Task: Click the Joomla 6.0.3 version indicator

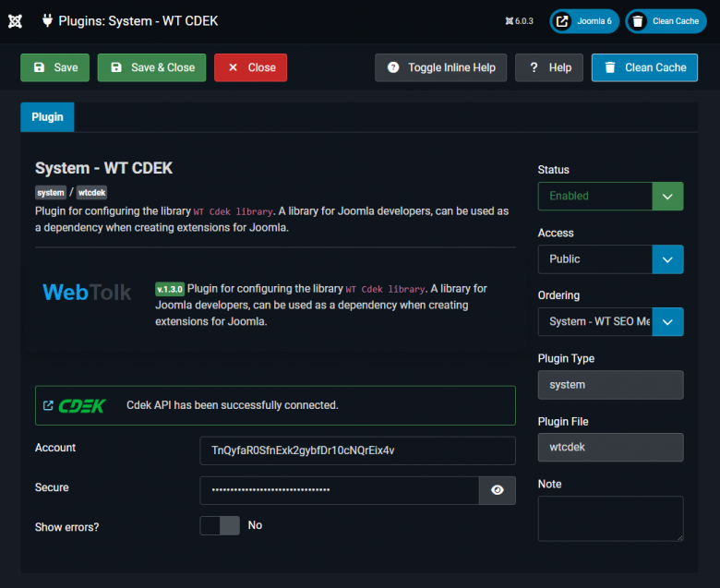Action: 520,21
